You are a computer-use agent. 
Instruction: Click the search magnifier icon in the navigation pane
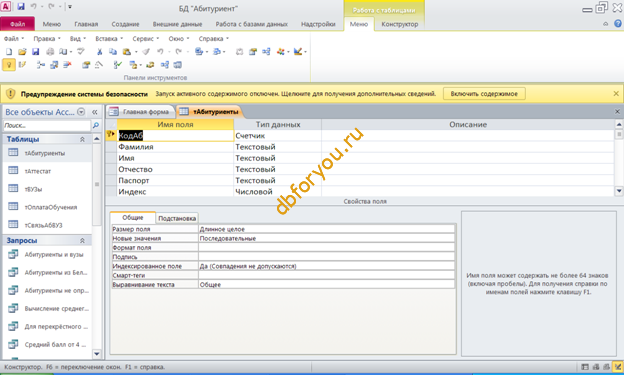coord(96,125)
